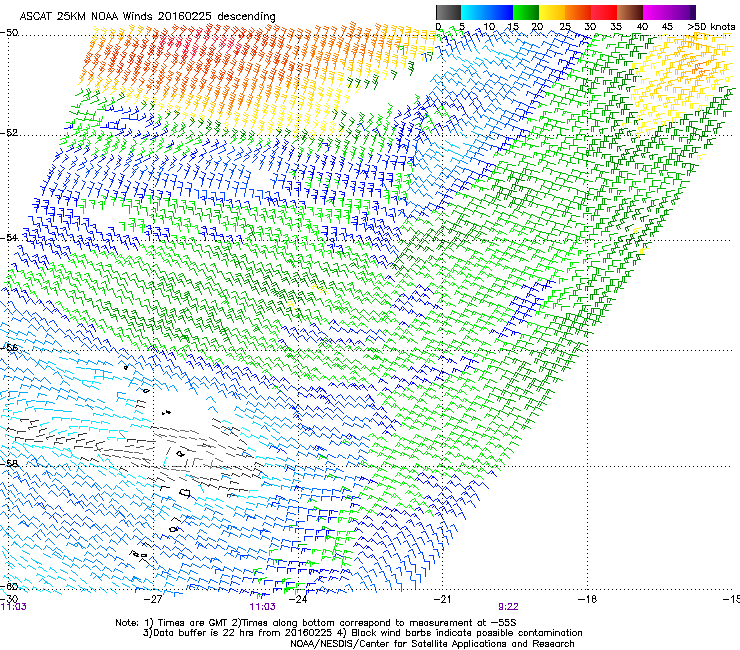Click the orange 25-30 knots color swatch
This screenshot has height=650, width=740.
coord(578,12)
